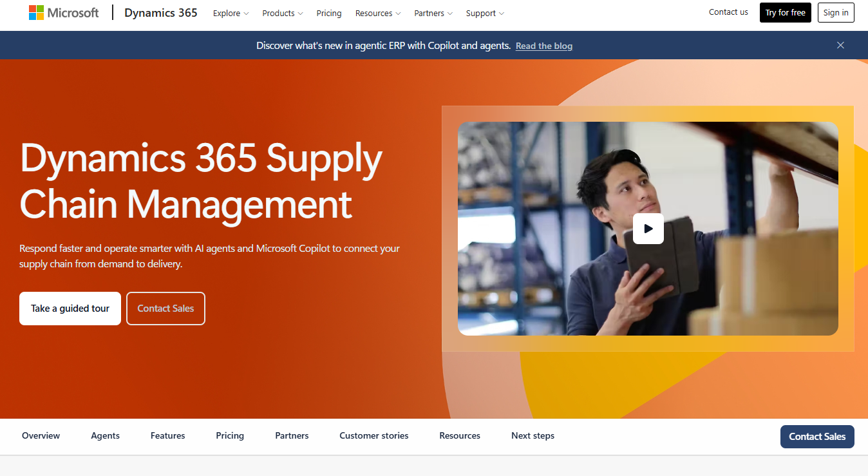Expand the Explore dropdown menu

tap(231, 13)
